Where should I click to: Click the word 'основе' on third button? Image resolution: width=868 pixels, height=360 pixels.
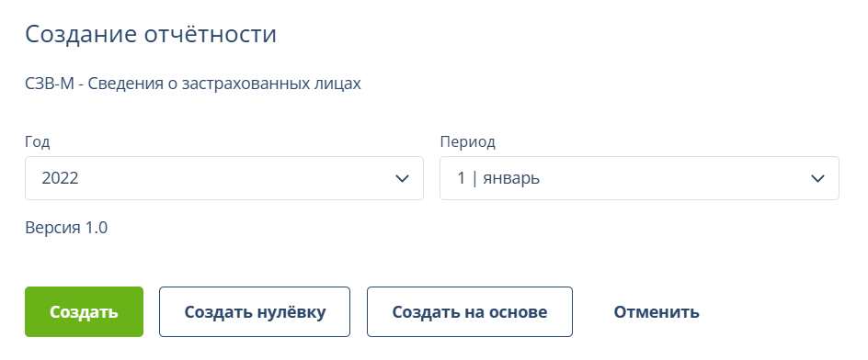(x=517, y=312)
